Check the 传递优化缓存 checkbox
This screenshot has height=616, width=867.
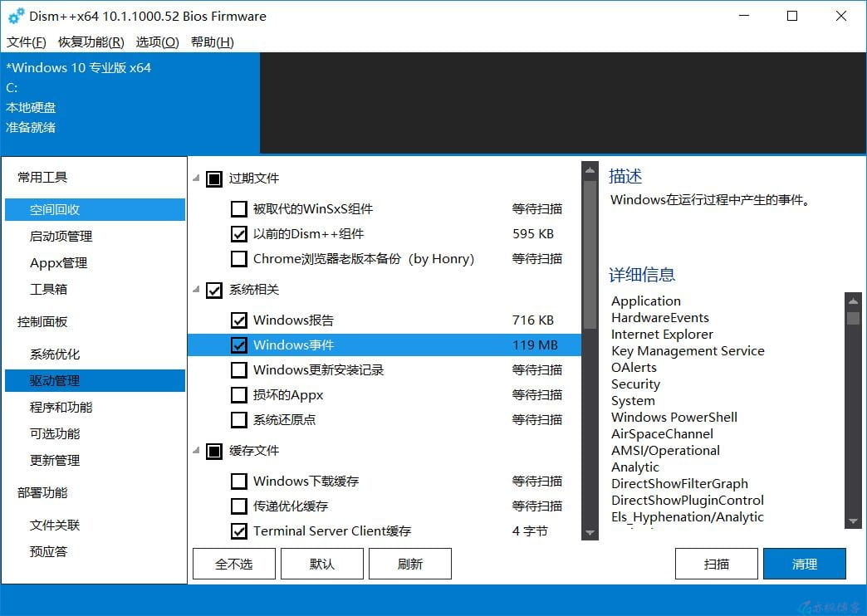click(239, 506)
